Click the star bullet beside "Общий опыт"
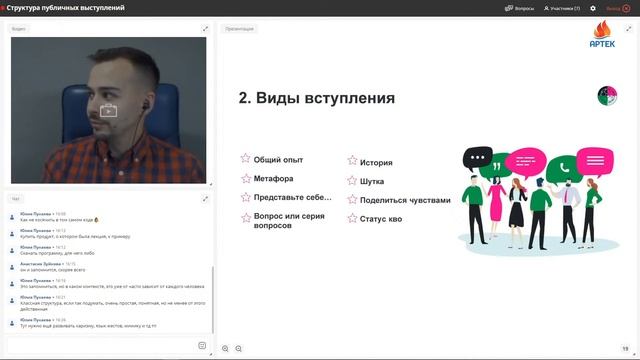 (245, 158)
